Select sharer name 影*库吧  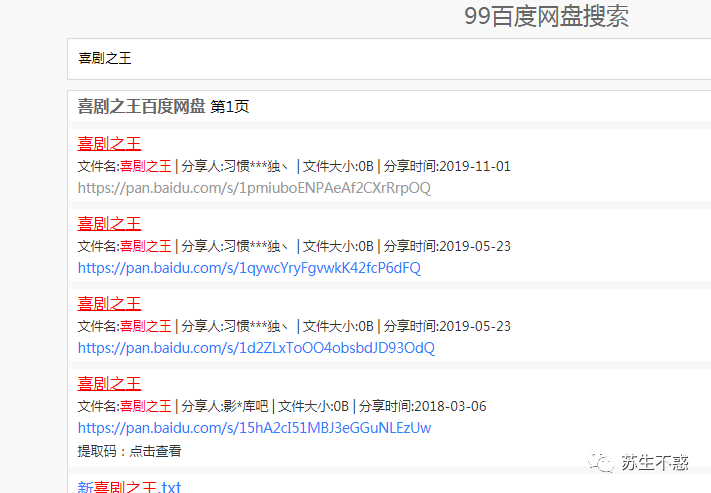[246, 406]
